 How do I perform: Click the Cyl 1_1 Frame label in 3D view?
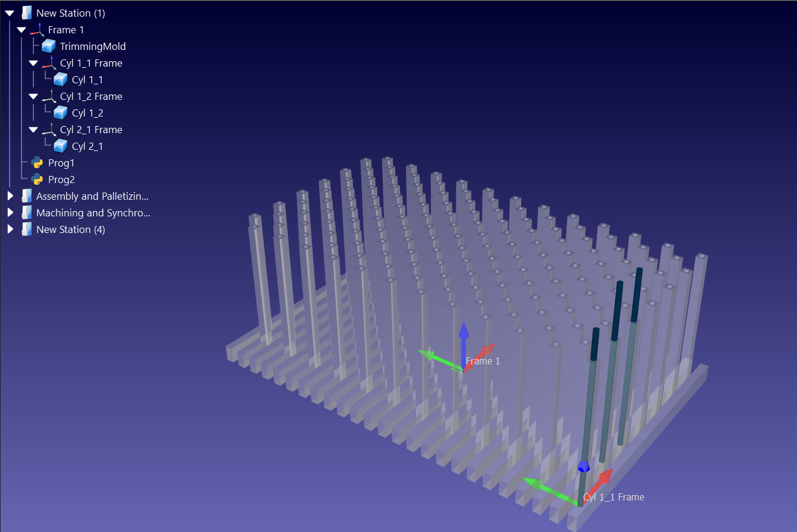[614, 497]
